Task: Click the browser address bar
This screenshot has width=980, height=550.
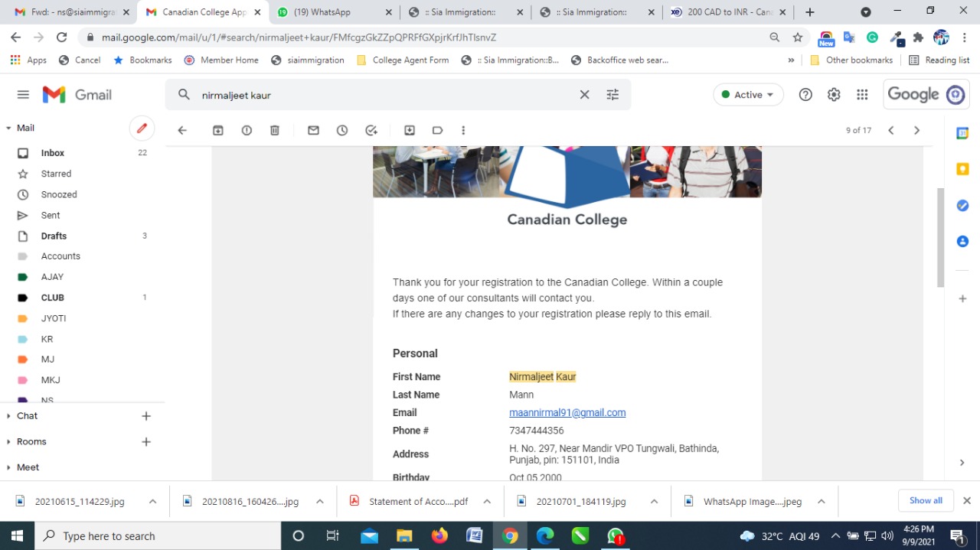Action: point(429,37)
